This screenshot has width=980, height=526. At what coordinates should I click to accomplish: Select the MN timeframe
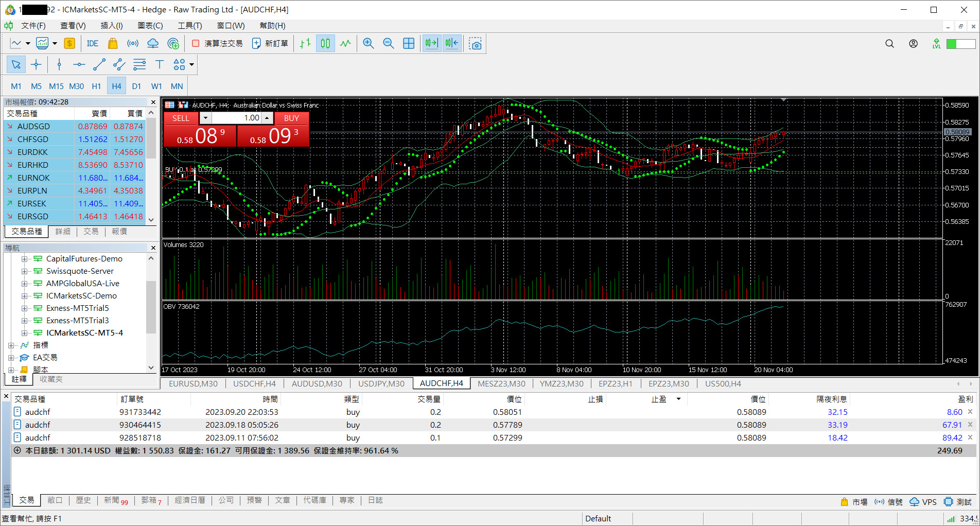click(177, 86)
